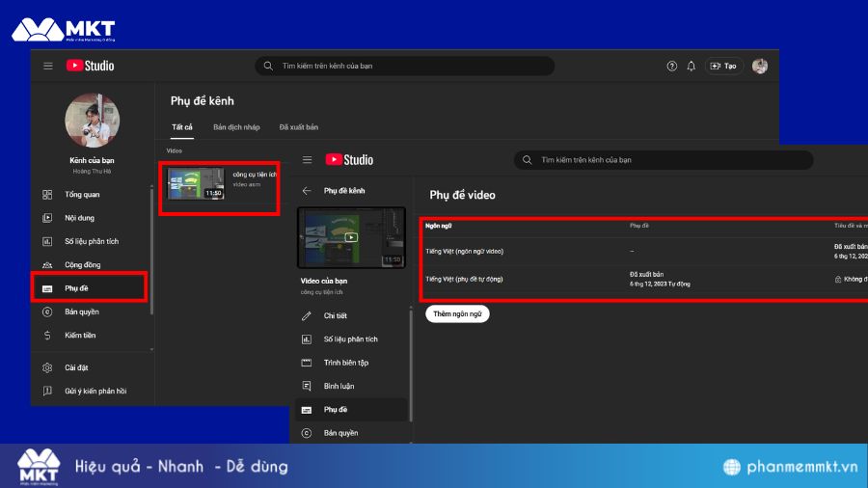Click the back sidebar scrollbar
This screenshot has height=488, width=868.
tap(151, 251)
